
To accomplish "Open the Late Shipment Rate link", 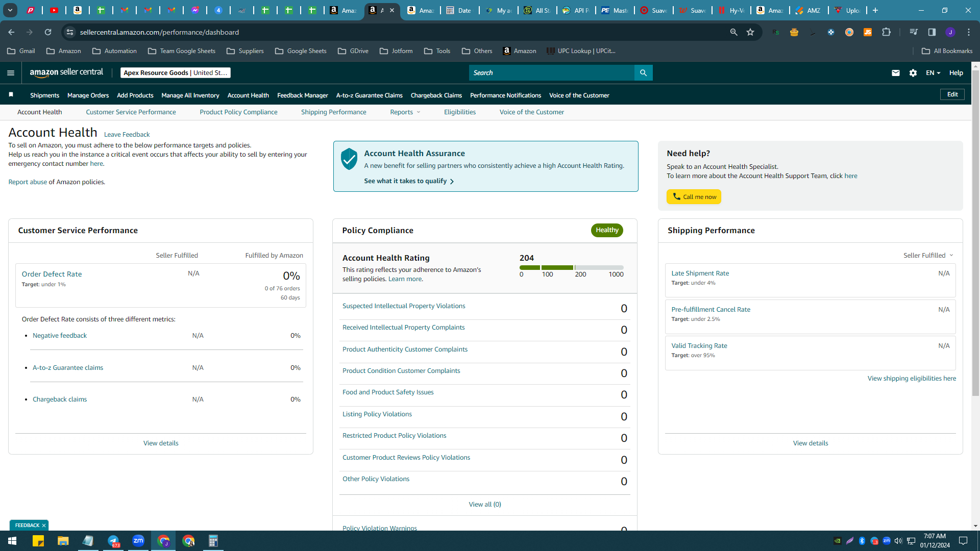I will (700, 273).
